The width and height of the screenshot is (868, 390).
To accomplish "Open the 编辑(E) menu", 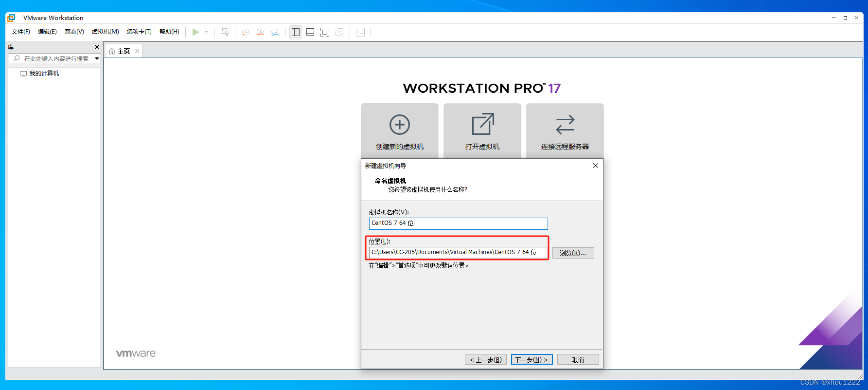I will [47, 32].
